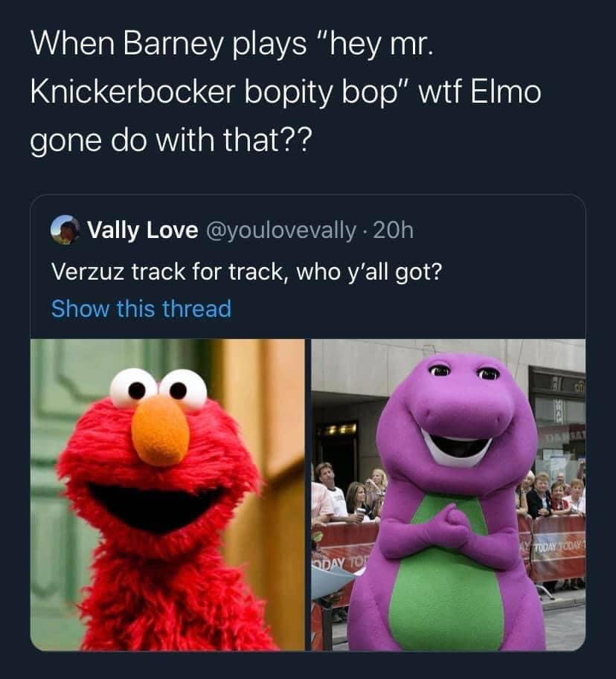Click the "Show this thread" link
616x679 pixels.
tap(141, 309)
